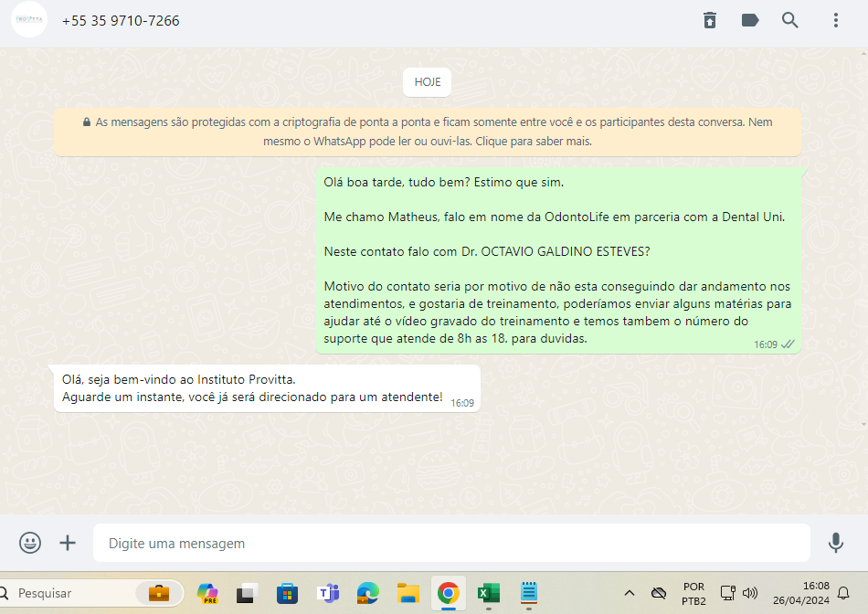868x614 pixels.
Task: Click the plus attach button
Action: pos(68,543)
